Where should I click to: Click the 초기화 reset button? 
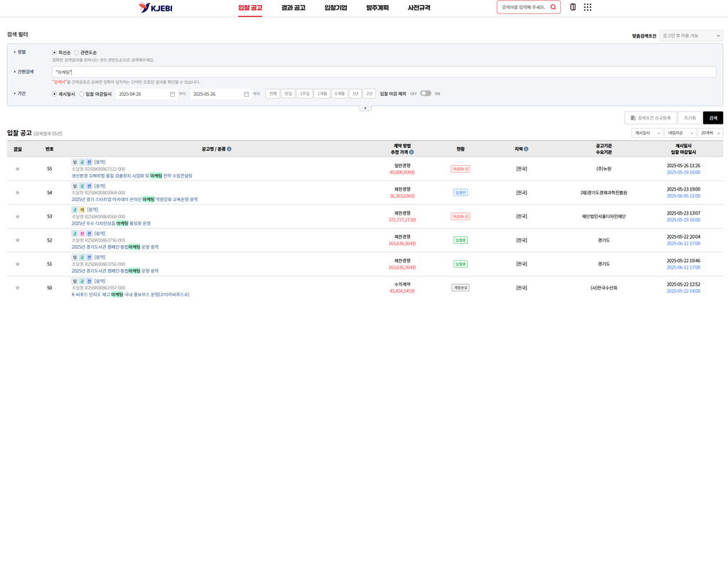tap(690, 118)
